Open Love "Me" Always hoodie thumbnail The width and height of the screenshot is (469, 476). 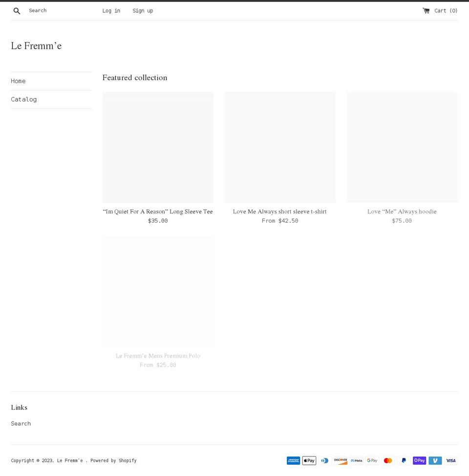402,147
